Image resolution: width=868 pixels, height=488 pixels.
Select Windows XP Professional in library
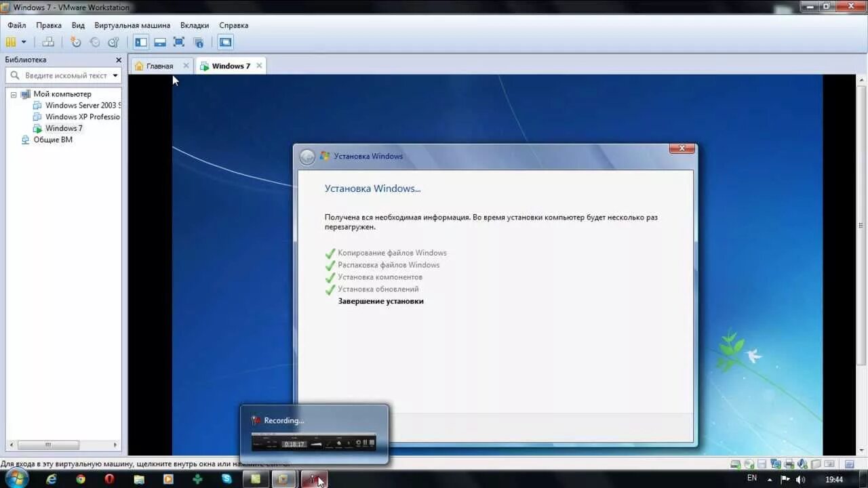tap(83, 117)
